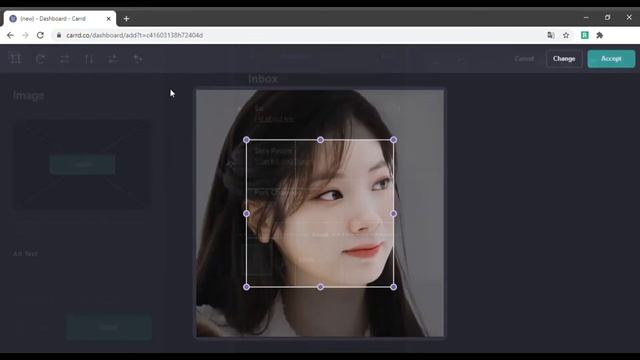Click the Accept button
640x360 pixels.
611,59
